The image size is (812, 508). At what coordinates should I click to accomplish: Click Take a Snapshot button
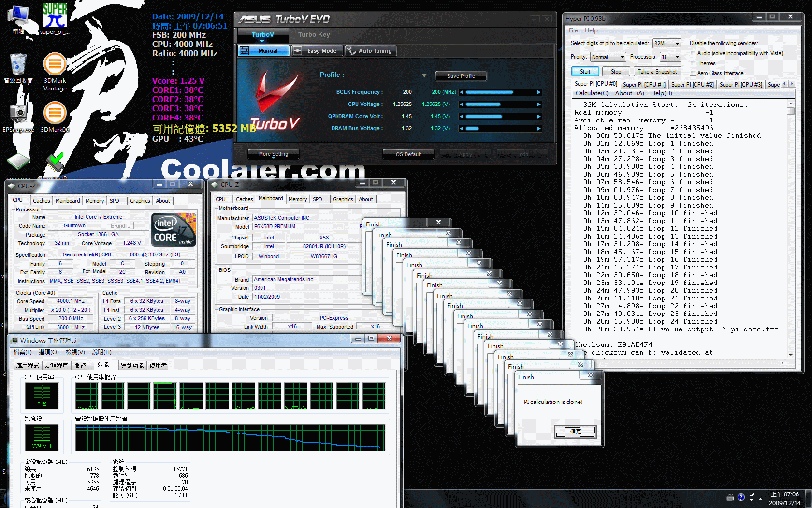(657, 72)
